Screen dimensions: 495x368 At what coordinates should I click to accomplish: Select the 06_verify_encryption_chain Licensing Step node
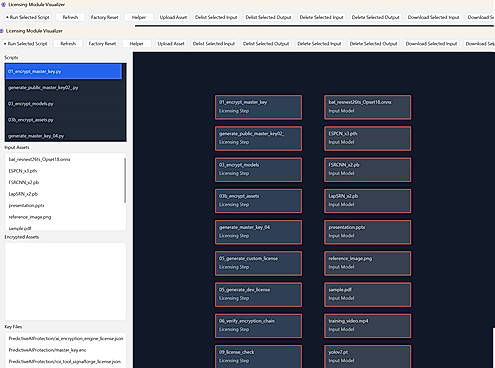[258, 326]
